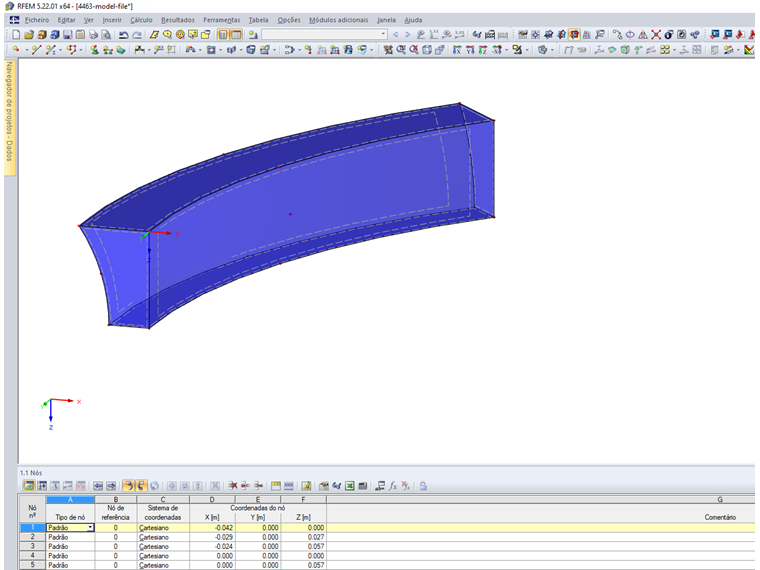The image size is (760, 570).
Task: Click the fx formula icon in table toolbar
Action: click(x=393, y=486)
